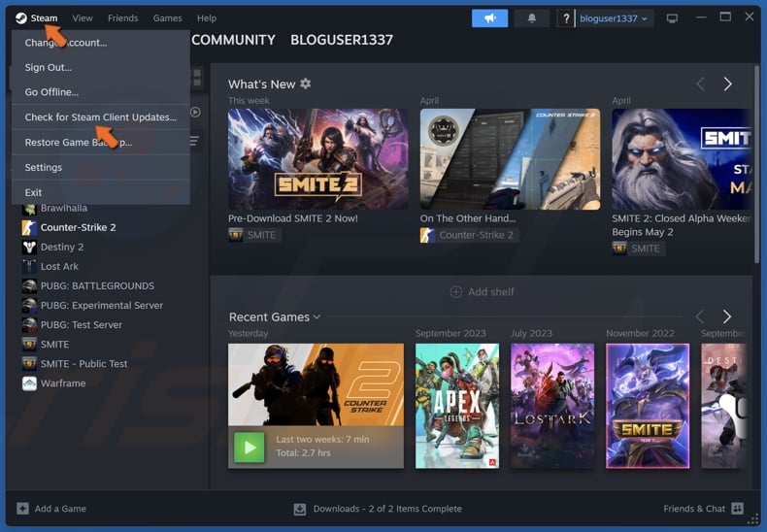767x532 pixels.
Task: Open the Games menu
Action: pyautogui.click(x=167, y=18)
